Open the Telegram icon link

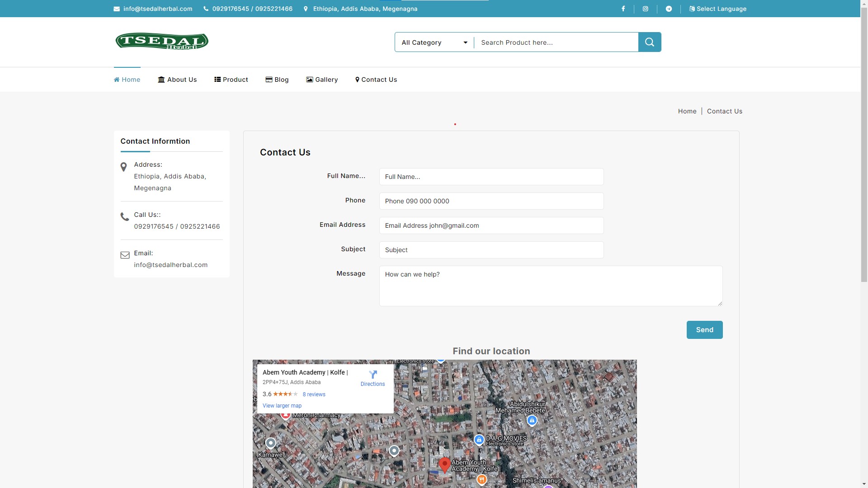[x=669, y=9]
